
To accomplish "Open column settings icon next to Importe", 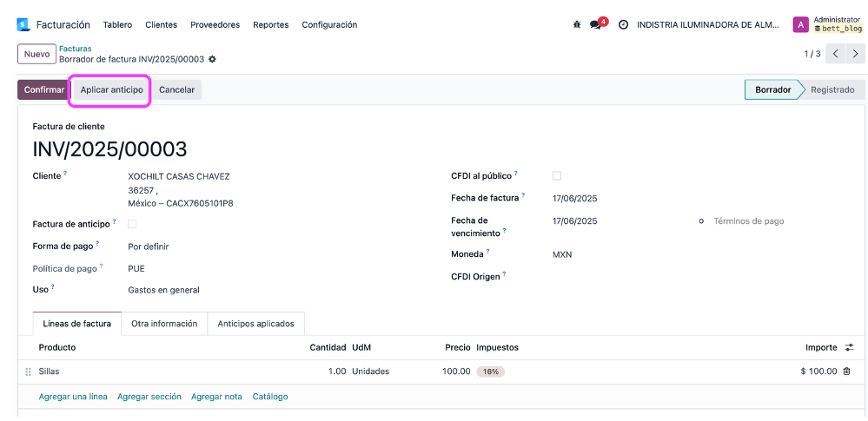I will point(849,347).
